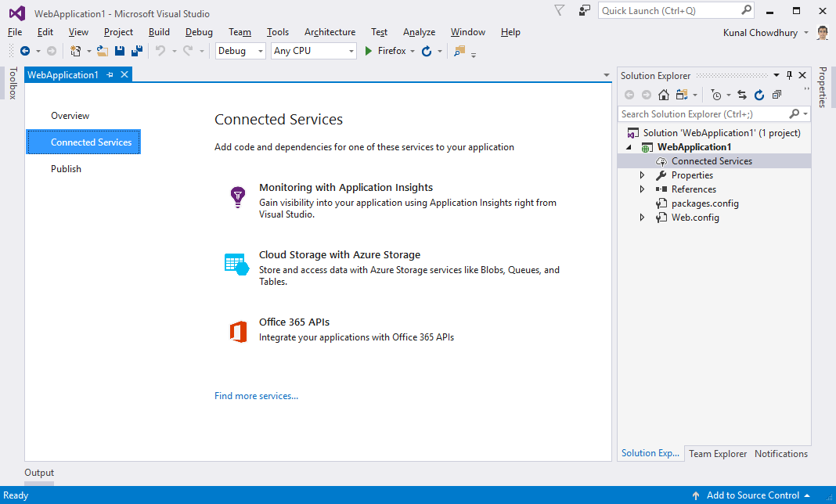The width and height of the screenshot is (836, 504).
Task: Open Solution Explorer window position dropdown arrow
Action: pyautogui.click(x=777, y=75)
